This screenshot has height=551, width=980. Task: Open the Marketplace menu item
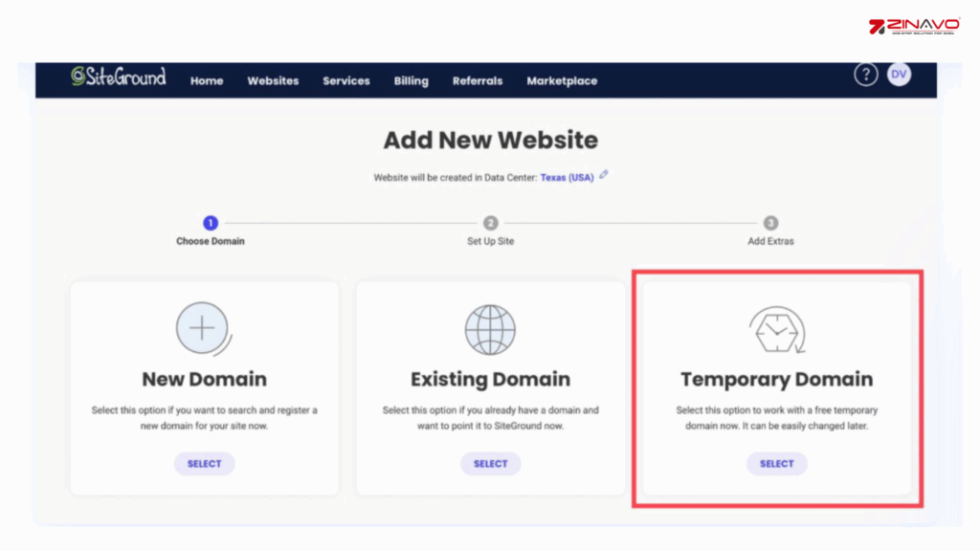click(562, 81)
